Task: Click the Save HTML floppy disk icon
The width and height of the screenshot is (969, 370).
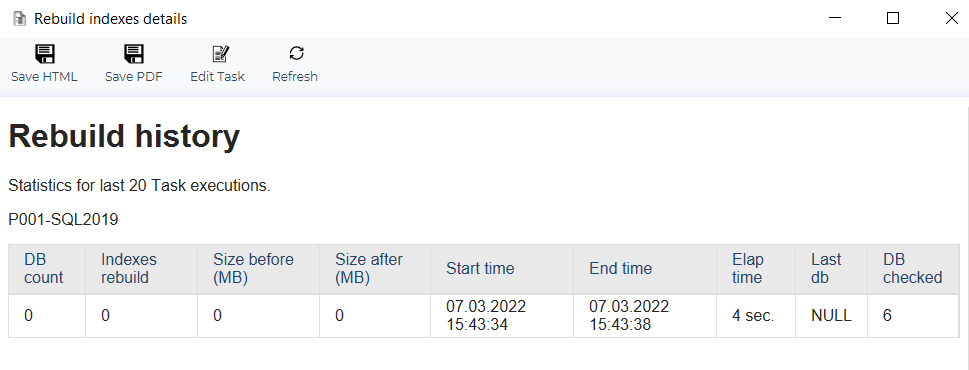Action: click(44, 54)
